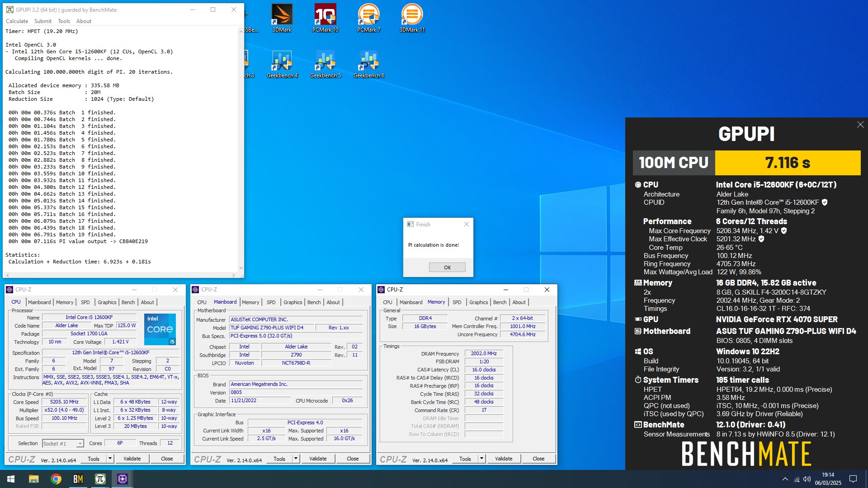The height and width of the screenshot is (488, 868).
Task: Select Graphics tab in middle CPU-Z window
Action: pos(293,302)
